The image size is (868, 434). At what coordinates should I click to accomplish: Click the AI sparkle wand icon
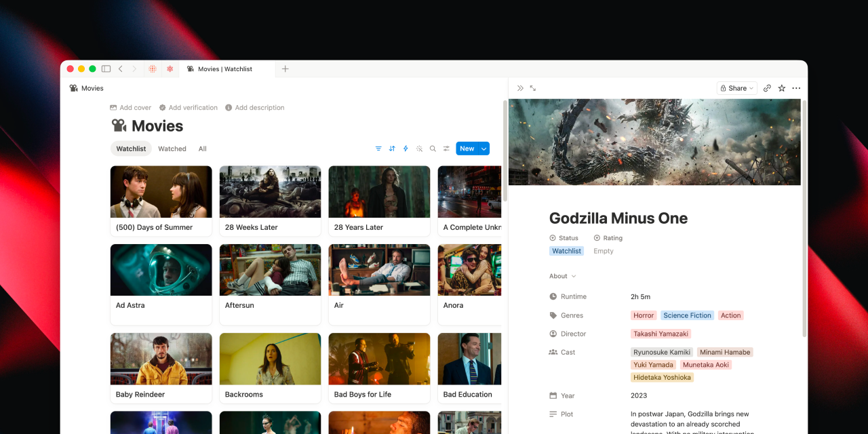click(419, 149)
